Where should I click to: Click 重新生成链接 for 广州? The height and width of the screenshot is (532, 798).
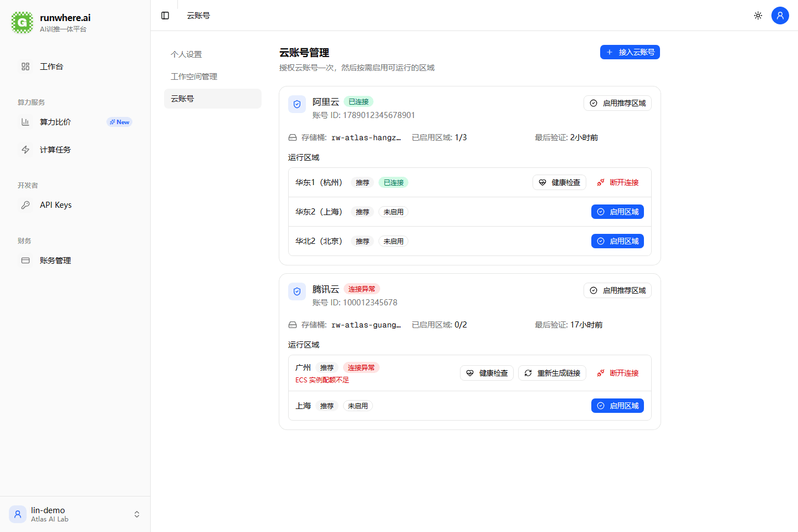pos(552,373)
